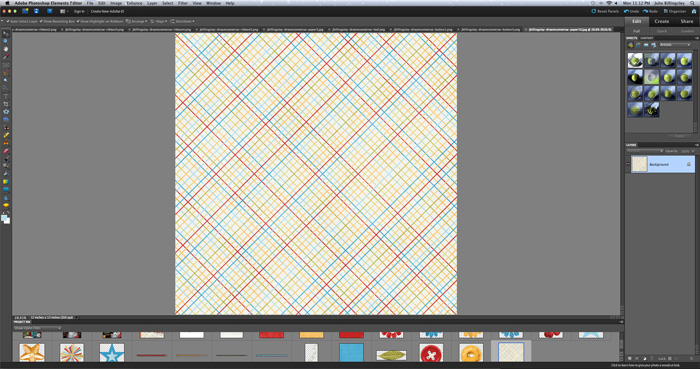This screenshot has height=369, width=700.
Task: Select the Gradient tool
Action: click(6, 182)
